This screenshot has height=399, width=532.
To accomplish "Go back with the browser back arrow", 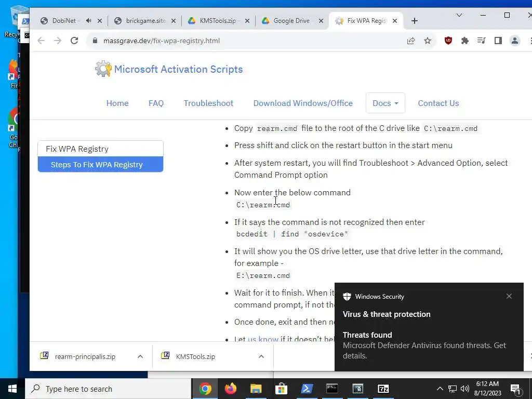I will click(x=41, y=41).
